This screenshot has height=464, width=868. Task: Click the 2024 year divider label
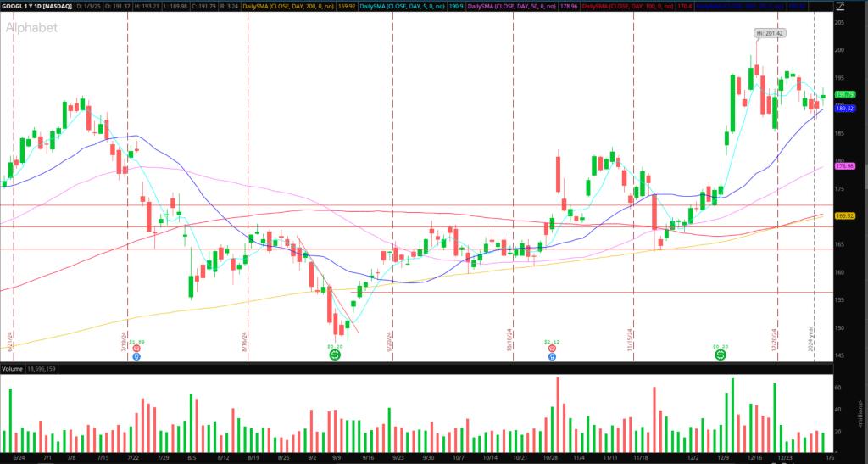tap(811, 338)
